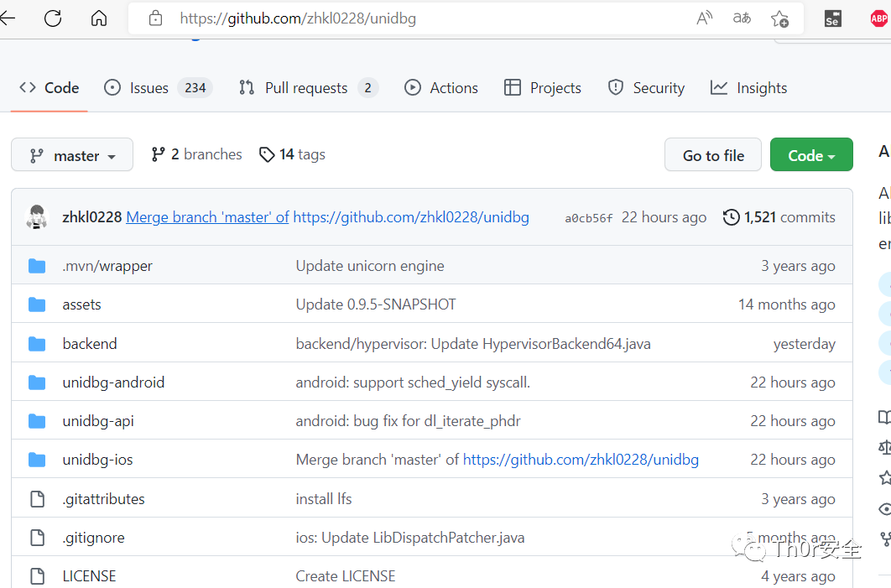
Task: Click the dl_iterate_phdr bug fix message
Action: tap(408, 421)
